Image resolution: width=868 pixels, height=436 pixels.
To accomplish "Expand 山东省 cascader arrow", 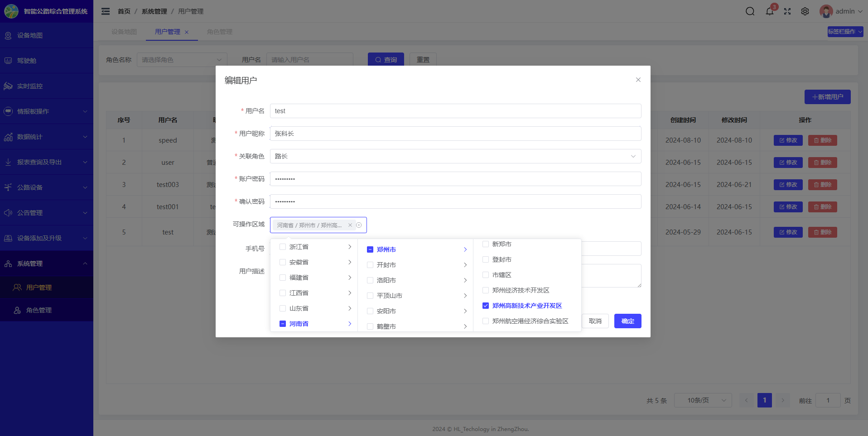I will tap(350, 308).
